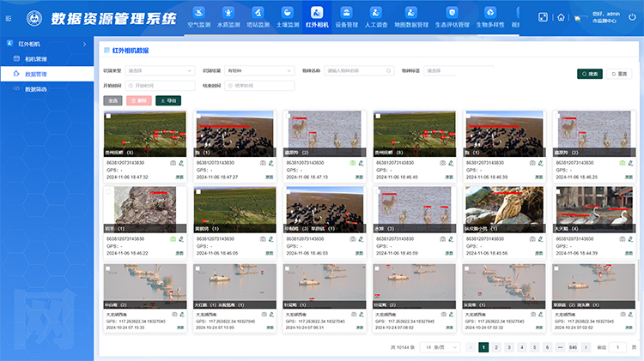Check the box on the 中白鹭 image card
The height and width of the screenshot is (361, 644).
108,269
